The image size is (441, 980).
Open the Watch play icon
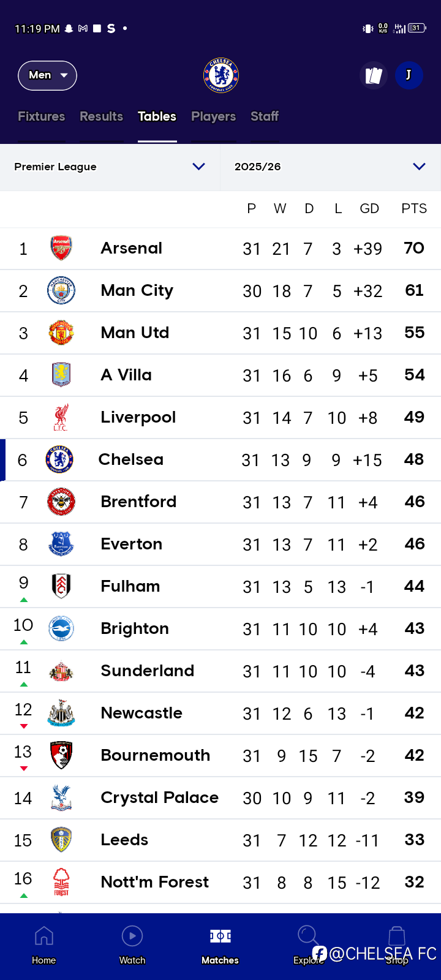(132, 937)
